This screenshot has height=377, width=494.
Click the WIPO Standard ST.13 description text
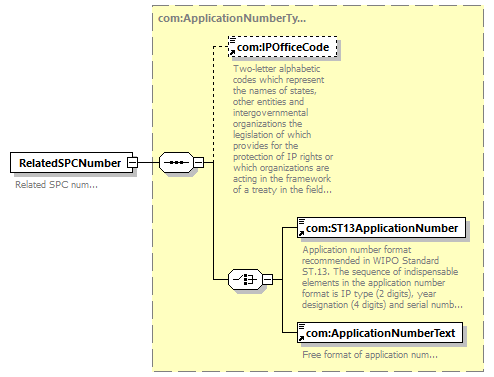click(x=382, y=277)
